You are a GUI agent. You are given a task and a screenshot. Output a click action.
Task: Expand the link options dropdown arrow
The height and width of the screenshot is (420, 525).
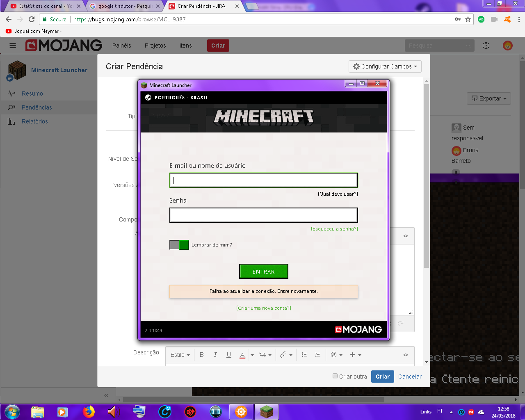[291, 355]
